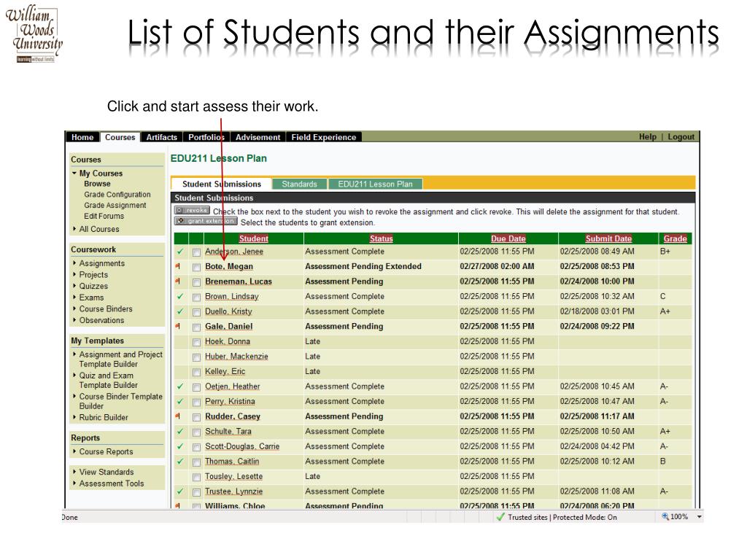Check the box for Brown, Lindsay
747x560 pixels.
(196, 297)
